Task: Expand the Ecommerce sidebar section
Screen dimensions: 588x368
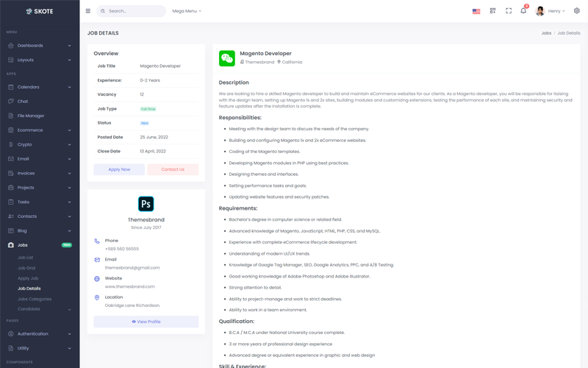Action: point(40,130)
